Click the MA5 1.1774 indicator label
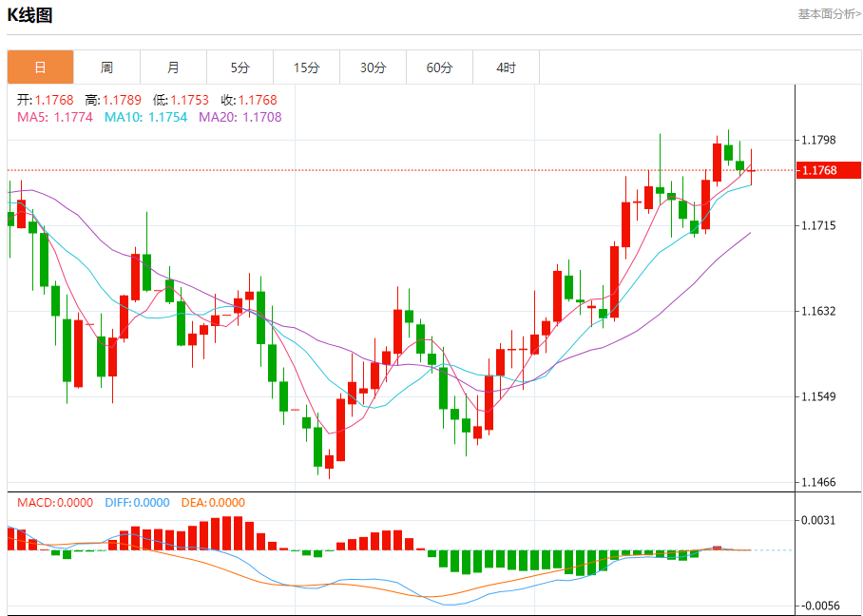 55,117
